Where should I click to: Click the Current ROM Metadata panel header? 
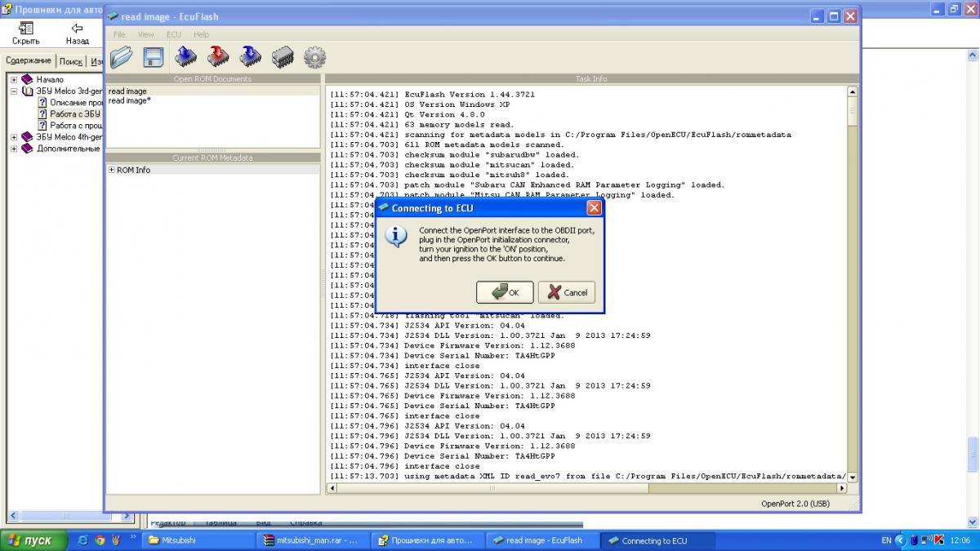click(212, 158)
